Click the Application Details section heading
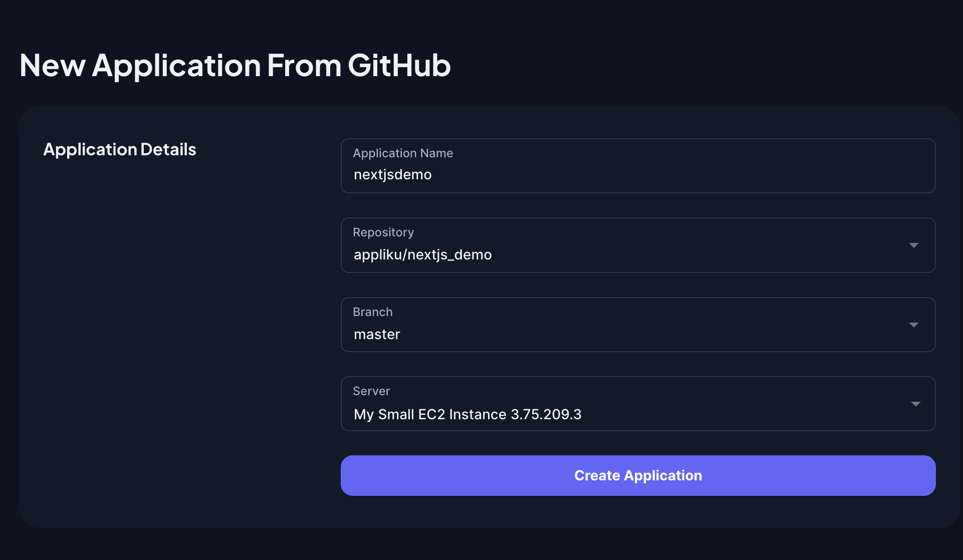This screenshot has height=560, width=963. (x=120, y=149)
